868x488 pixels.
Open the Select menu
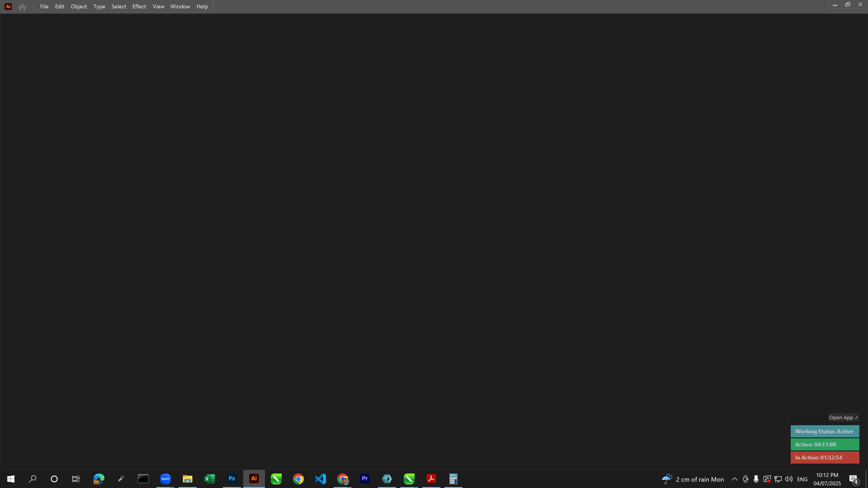(x=119, y=7)
